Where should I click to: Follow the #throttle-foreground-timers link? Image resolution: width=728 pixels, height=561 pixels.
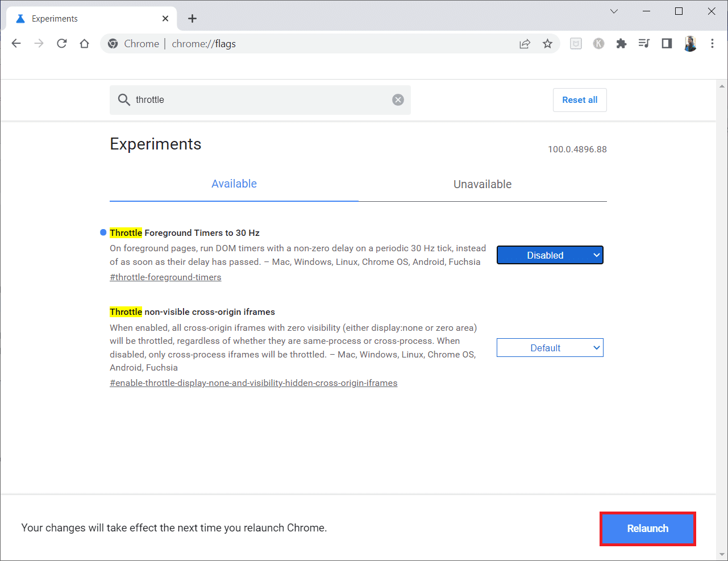(x=165, y=277)
